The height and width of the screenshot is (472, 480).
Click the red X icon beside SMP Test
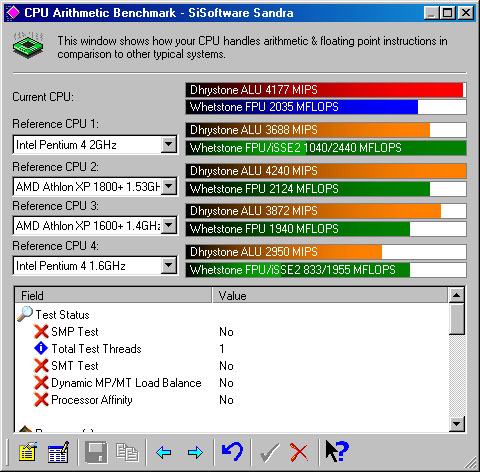[x=41, y=332]
